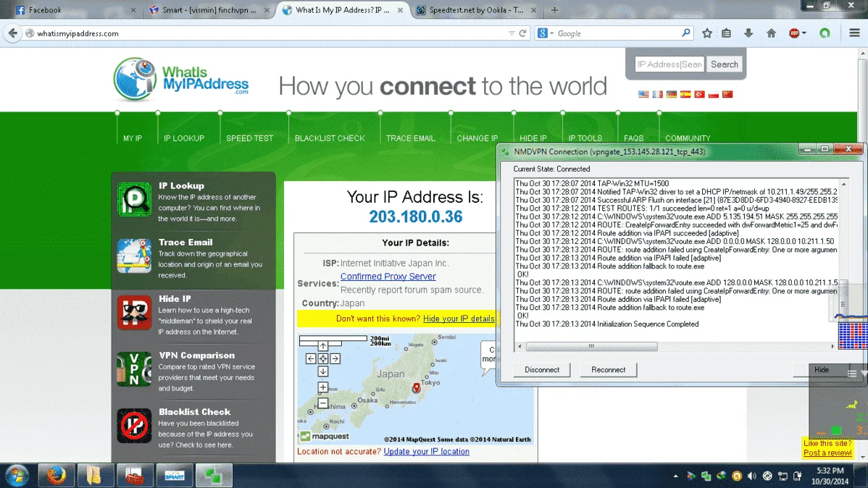Switch to the Smart finchvpn tab
Viewport: 868px width, 488px height.
(209, 10)
